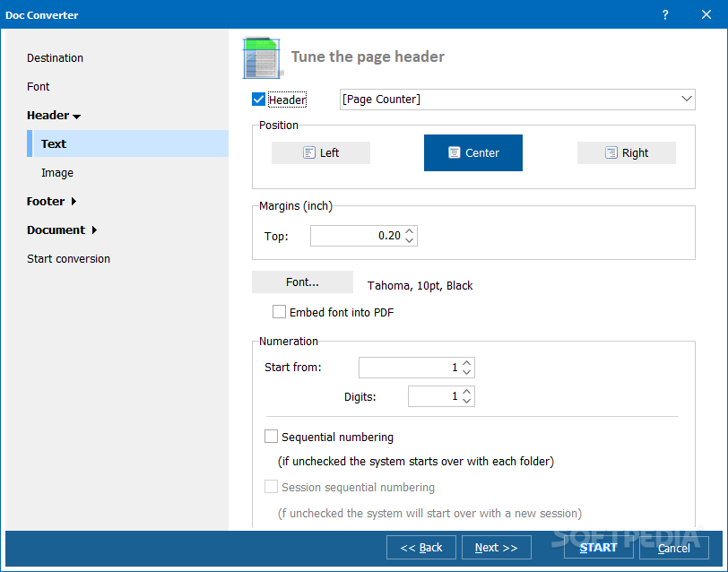Increase the Digits count
The image size is (728, 572).
coord(466,392)
